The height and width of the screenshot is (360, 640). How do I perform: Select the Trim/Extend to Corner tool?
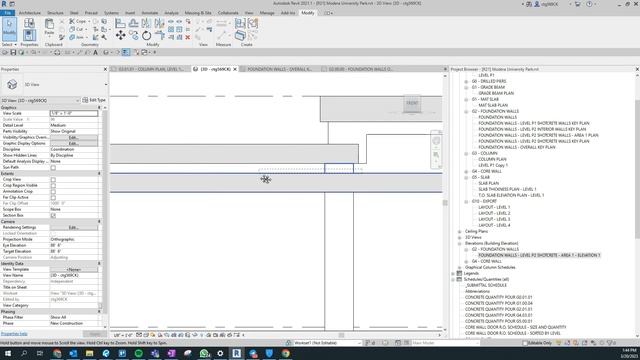tap(160, 36)
